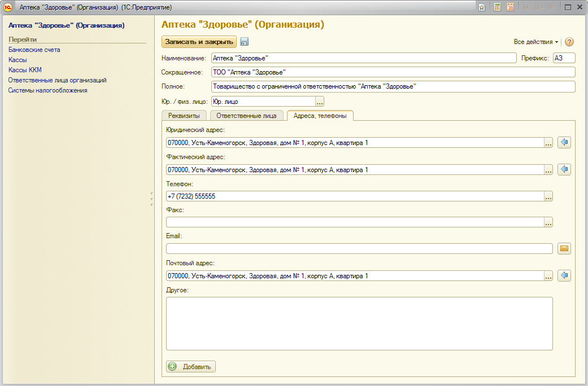
Task: Open Системы налогообложения in sidebar
Action: click(47, 90)
